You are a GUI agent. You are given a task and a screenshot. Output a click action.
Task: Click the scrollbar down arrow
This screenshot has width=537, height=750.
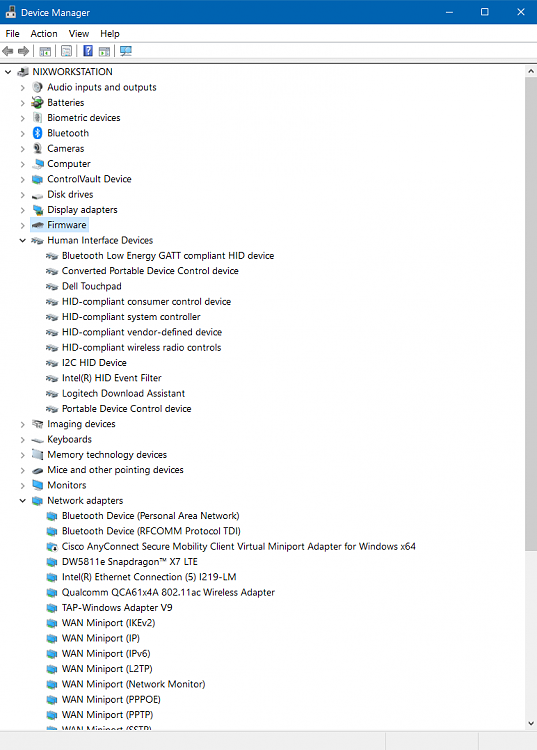[x=531, y=724]
